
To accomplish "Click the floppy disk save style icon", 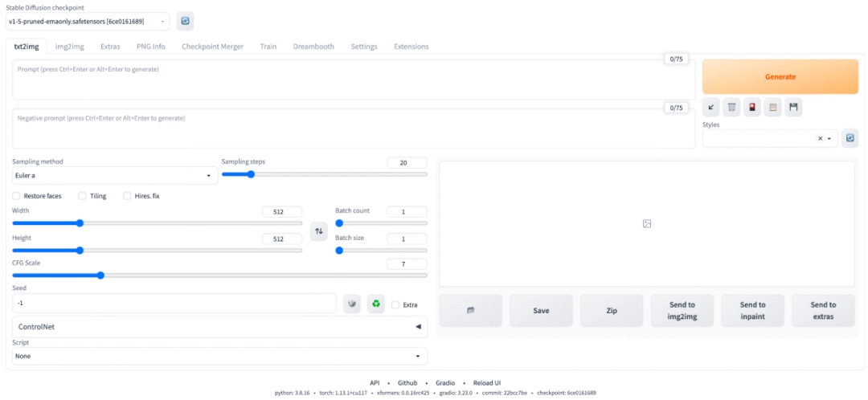I will (x=793, y=107).
